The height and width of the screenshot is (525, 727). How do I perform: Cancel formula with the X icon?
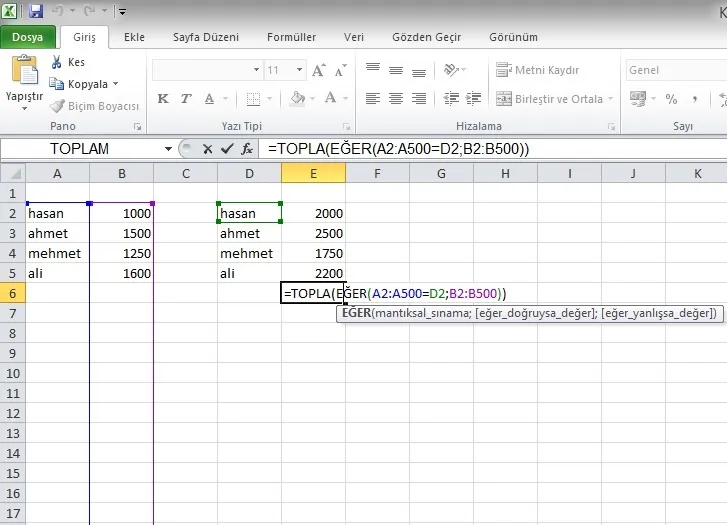click(208, 148)
